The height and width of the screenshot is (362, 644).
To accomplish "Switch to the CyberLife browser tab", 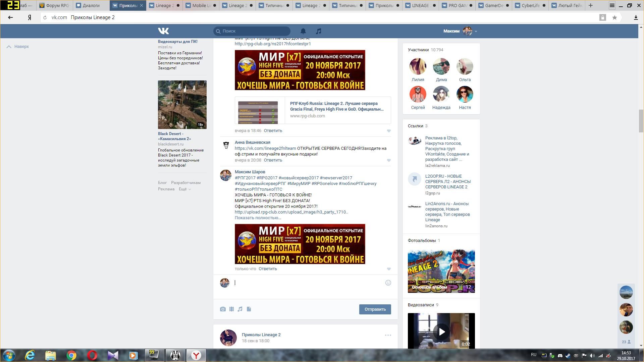I will click(530, 5).
